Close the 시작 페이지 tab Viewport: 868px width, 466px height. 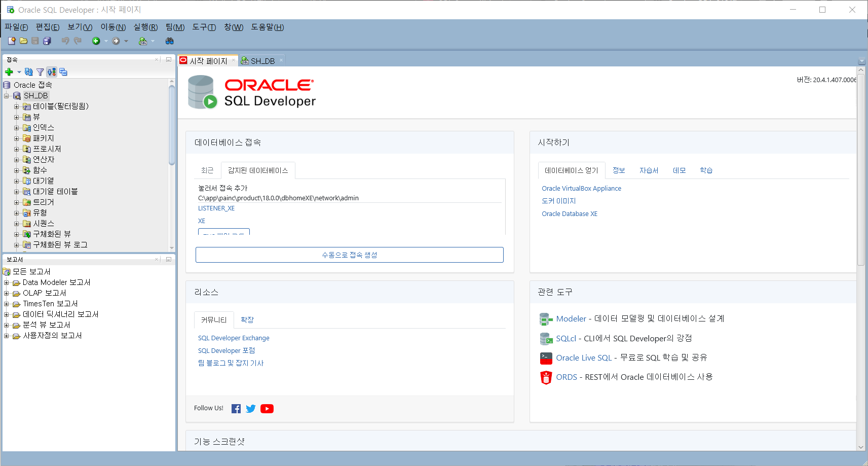[x=234, y=60]
